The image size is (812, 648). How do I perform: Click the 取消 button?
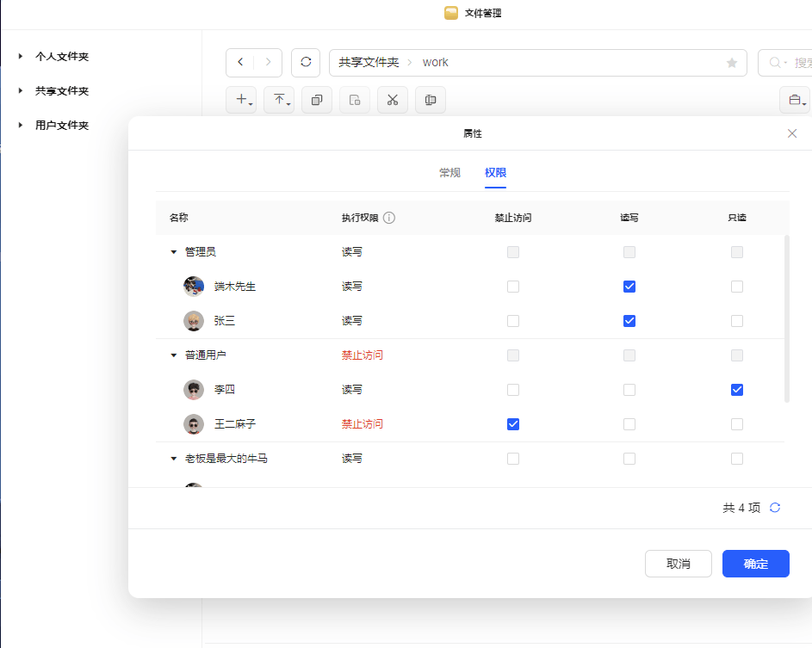pos(679,564)
